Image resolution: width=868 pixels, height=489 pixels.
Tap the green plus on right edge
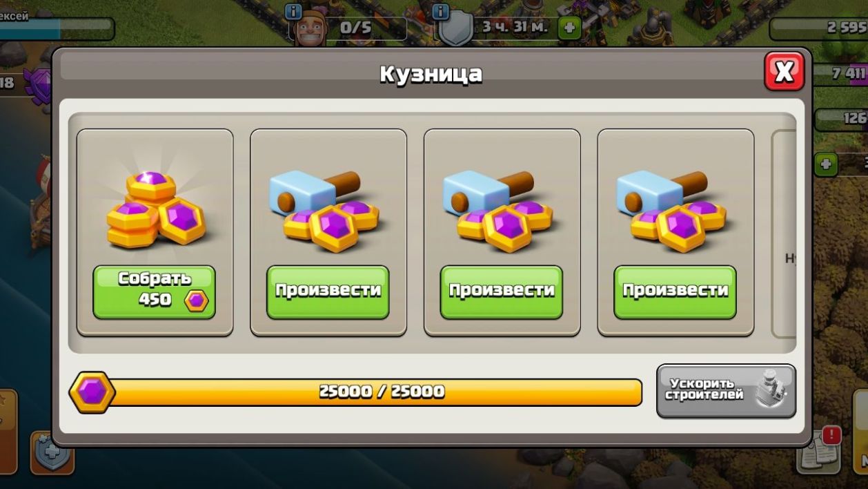(x=826, y=164)
